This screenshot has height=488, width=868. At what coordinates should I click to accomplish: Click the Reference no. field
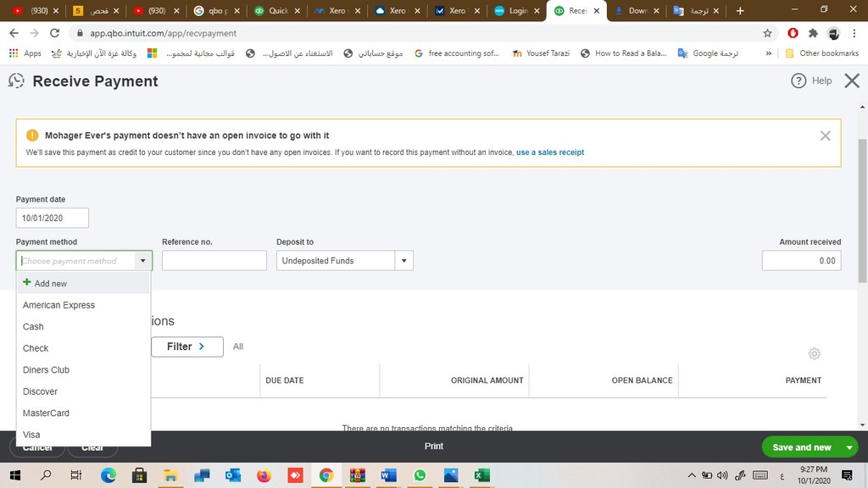(x=214, y=261)
